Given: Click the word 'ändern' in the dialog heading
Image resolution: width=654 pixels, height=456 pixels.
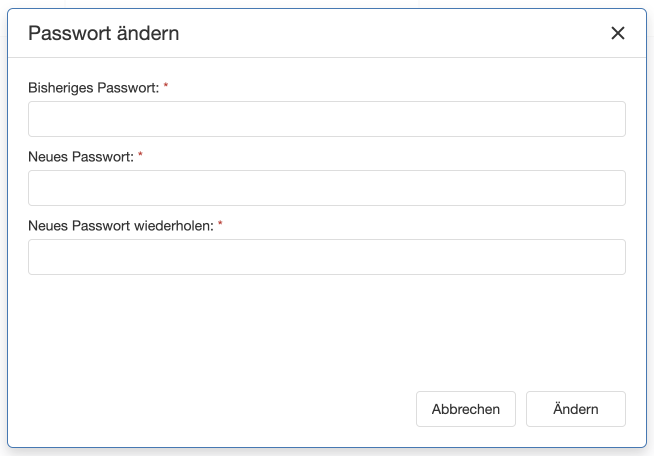Looking at the screenshot, I should tap(148, 33).
